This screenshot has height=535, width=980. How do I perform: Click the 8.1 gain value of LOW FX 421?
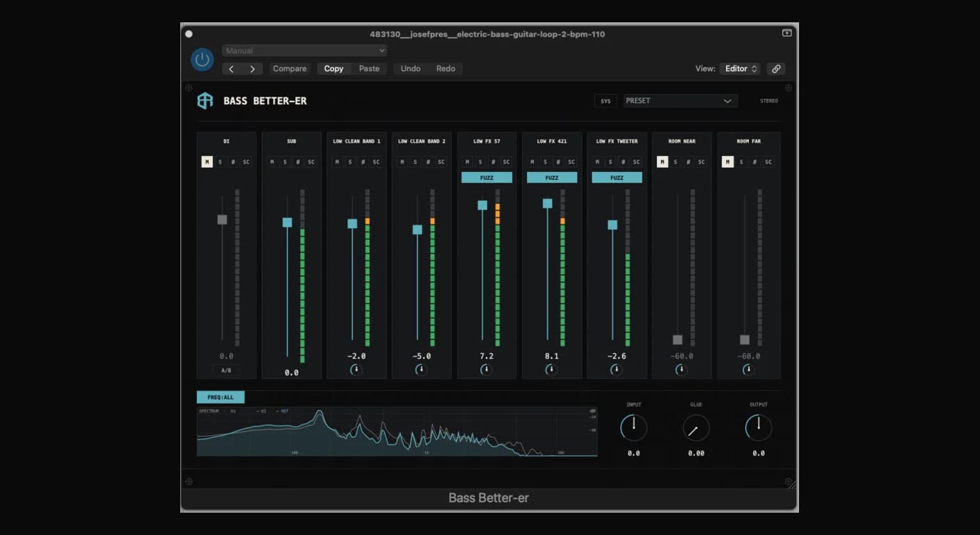[552, 356]
